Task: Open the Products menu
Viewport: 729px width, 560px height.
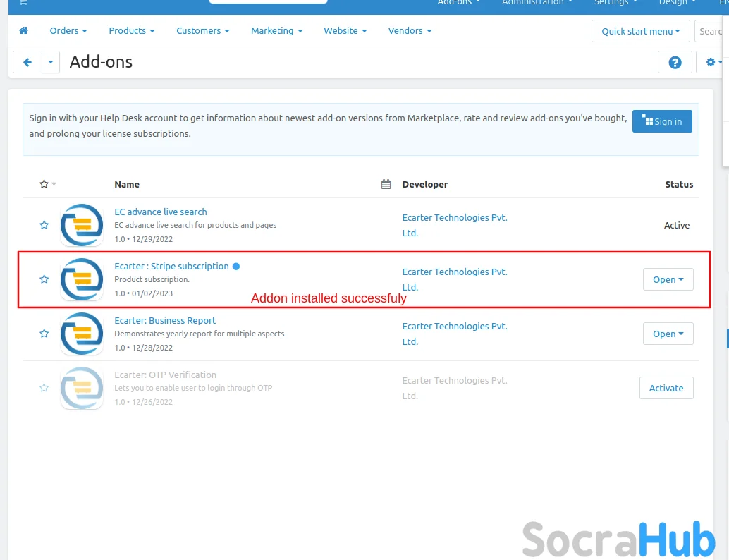Action: click(132, 31)
